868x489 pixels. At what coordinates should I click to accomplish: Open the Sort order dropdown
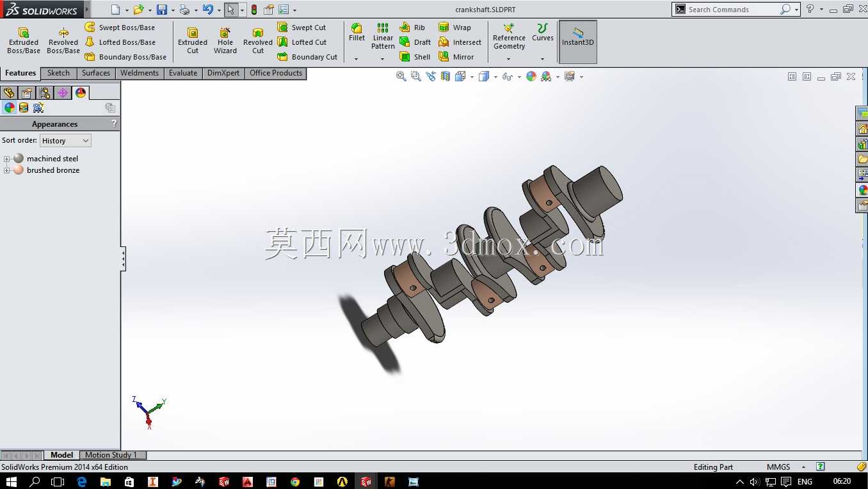65,140
